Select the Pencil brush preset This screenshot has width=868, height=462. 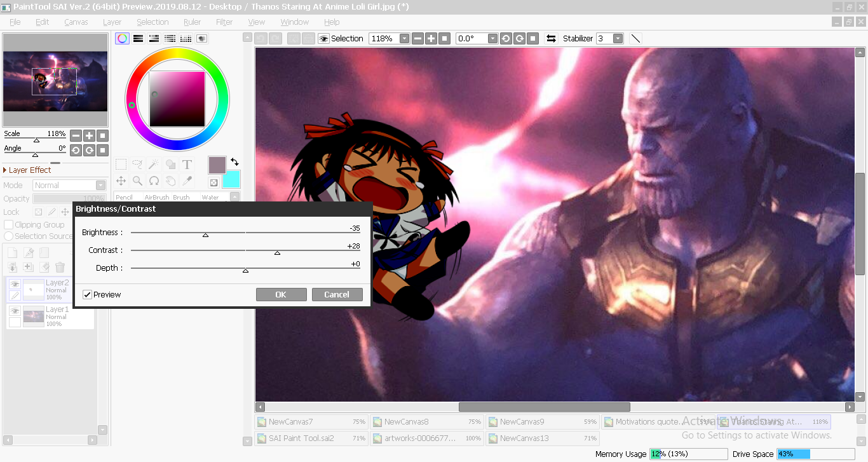click(125, 197)
